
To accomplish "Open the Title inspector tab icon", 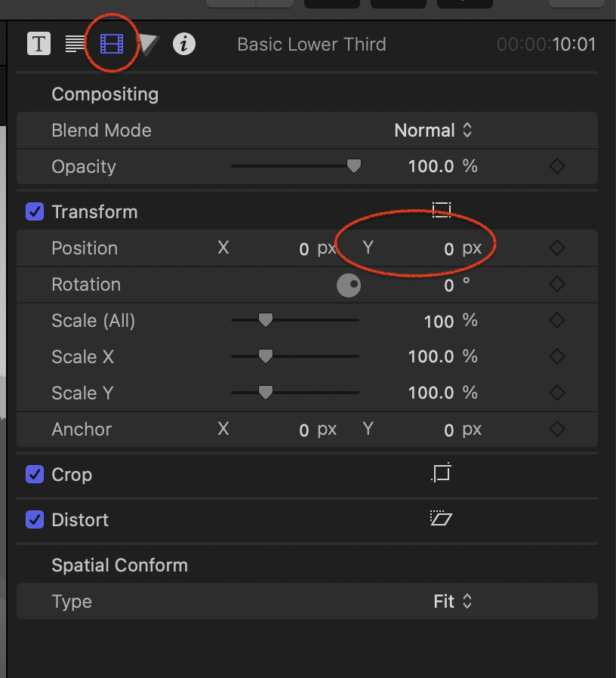I will click(38, 44).
